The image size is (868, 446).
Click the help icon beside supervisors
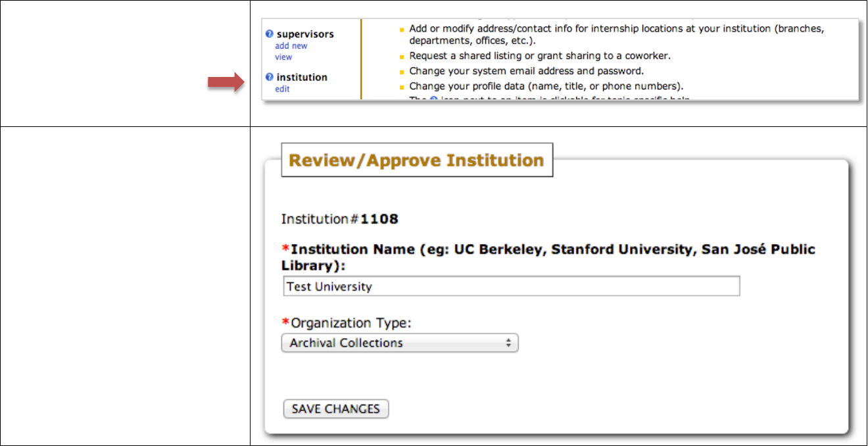pos(269,34)
